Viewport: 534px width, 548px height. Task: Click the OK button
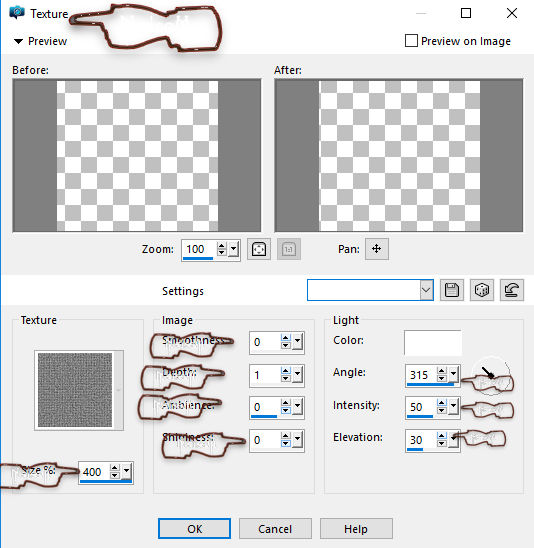coord(194,528)
